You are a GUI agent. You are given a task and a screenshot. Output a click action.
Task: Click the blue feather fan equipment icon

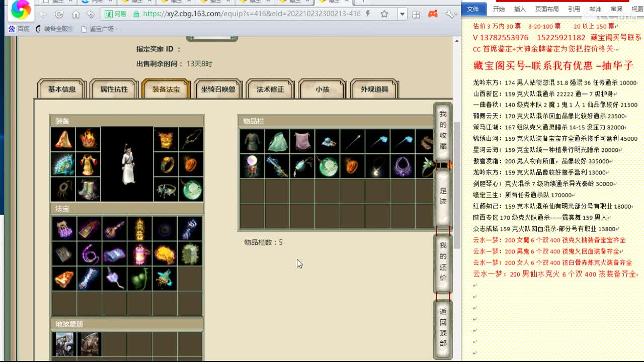[x=63, y=164]
